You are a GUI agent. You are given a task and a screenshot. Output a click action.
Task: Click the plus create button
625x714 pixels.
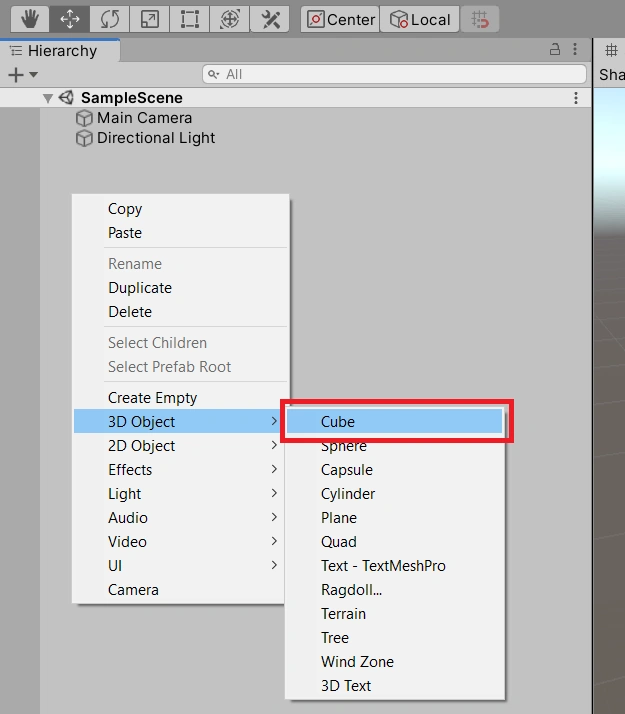(x=16, y=75)
